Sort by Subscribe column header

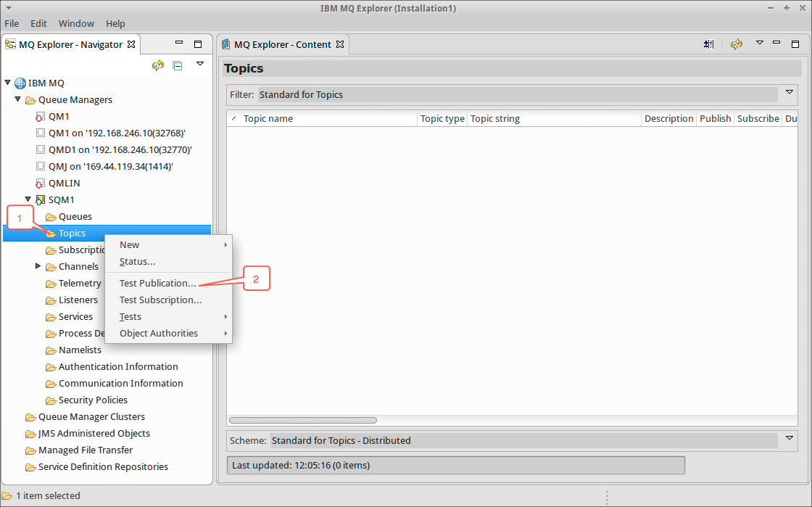pyautogui.click(x=758, y=119)
